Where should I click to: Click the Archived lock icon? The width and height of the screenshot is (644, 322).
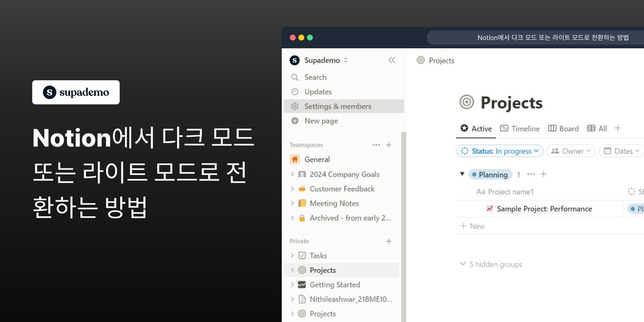(302, 218)
